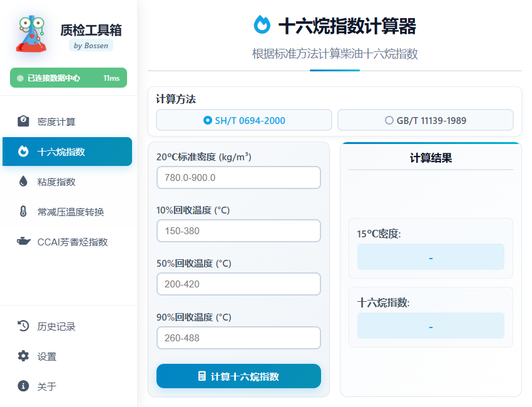Click the 十六烷指数: result label

384,302
